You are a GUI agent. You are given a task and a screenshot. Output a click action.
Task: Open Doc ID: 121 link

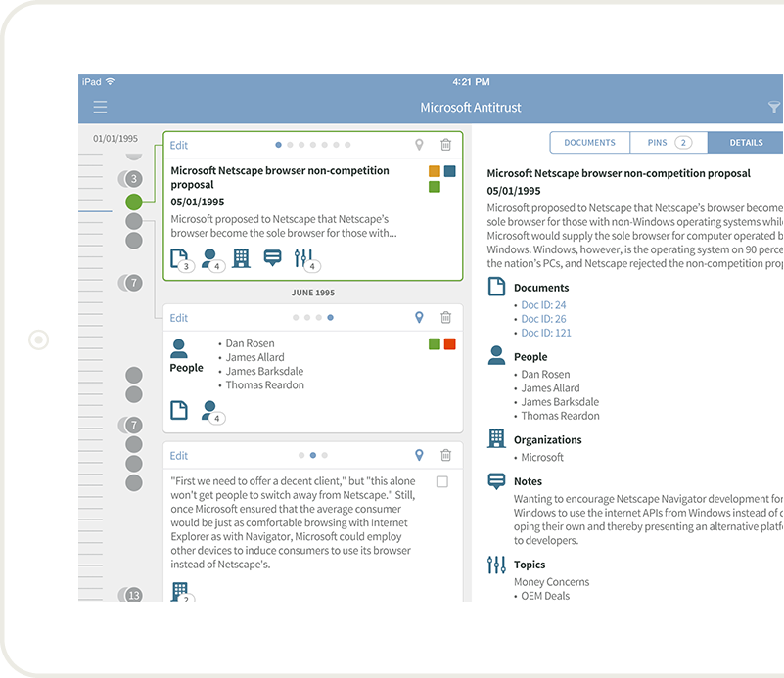tap(546, 333)
